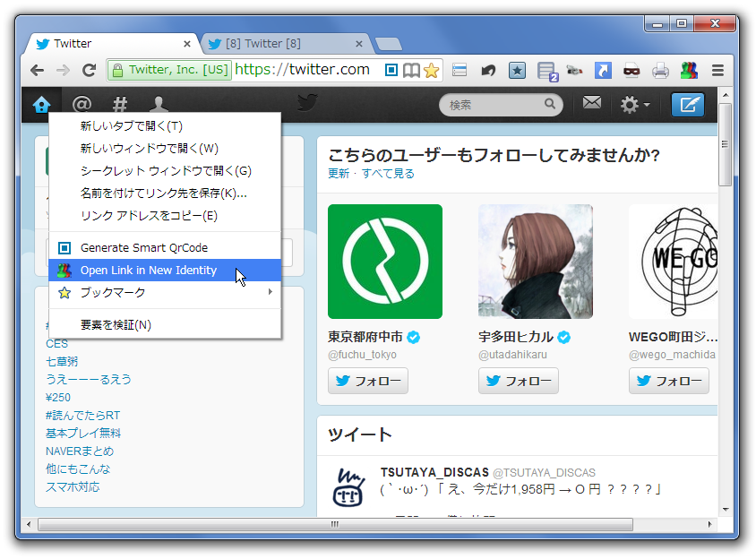Go back with the browser back arrow
This screenshot has height=559, width=756.
[x=37, y=71]
